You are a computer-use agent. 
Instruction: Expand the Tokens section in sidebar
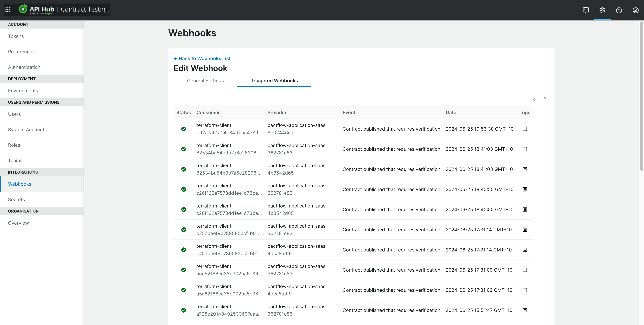click(x=16, y=36)
